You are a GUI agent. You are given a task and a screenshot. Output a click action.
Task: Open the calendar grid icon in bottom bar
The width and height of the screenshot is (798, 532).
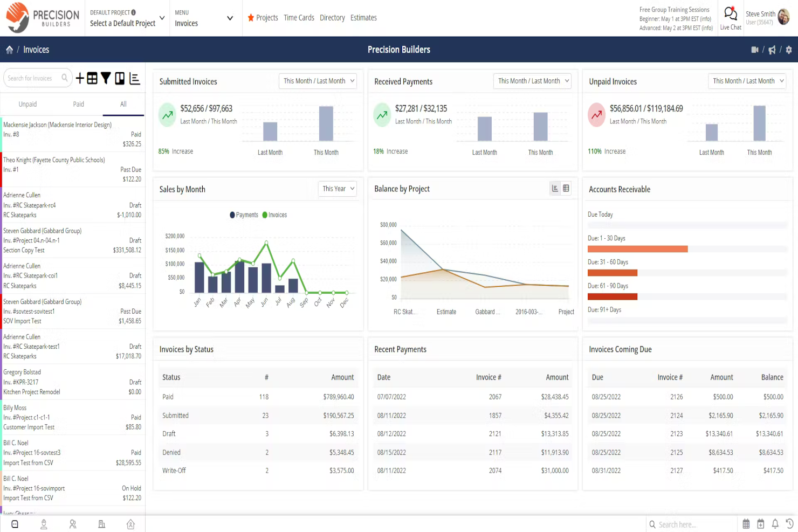point(746,524)
